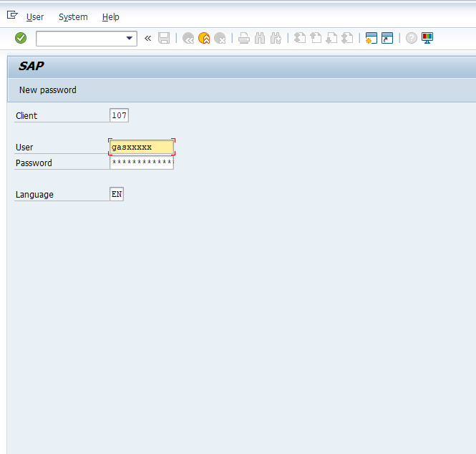Click the Generate Shortcut icon
This screenshot has height=454, width=476.
[387, 38]
